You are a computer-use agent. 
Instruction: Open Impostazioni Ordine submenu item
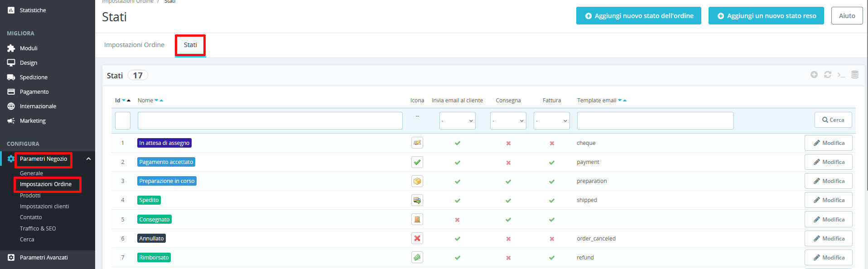46,184
